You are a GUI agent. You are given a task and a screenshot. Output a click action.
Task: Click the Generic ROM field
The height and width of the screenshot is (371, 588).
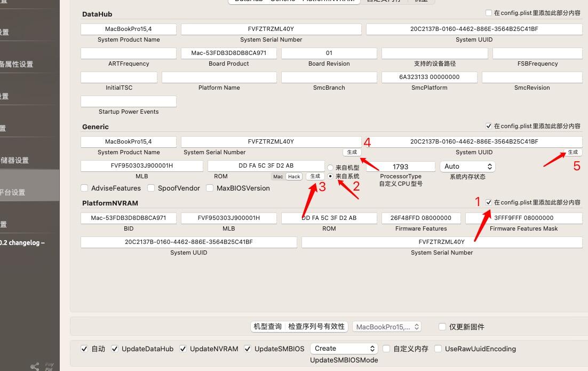click(266, 166)
